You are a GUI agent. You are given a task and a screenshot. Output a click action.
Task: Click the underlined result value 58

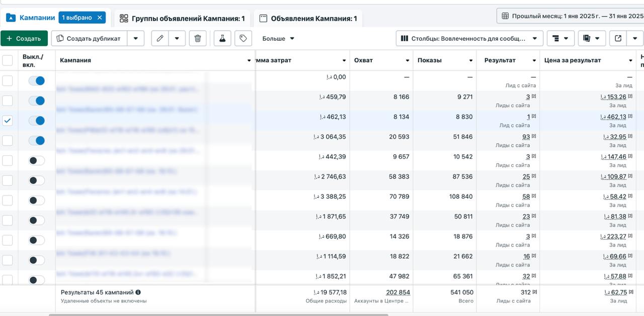coord(526,196)
